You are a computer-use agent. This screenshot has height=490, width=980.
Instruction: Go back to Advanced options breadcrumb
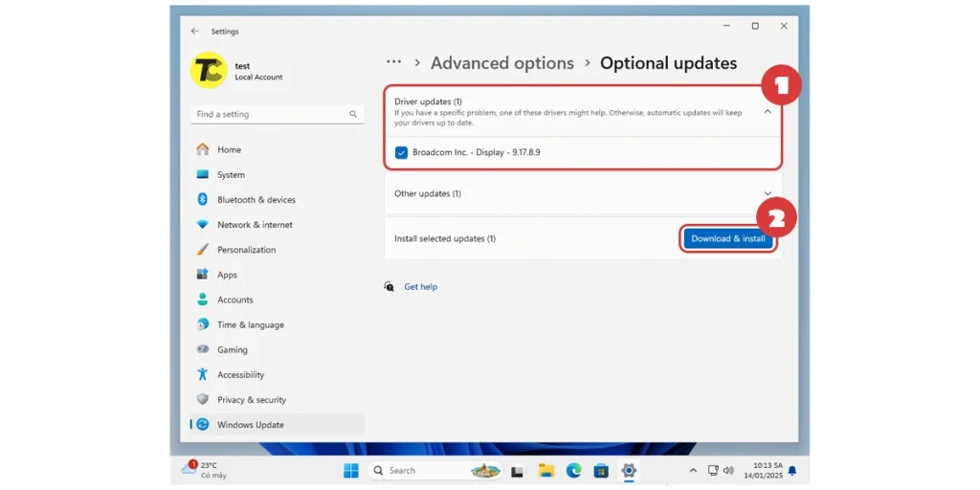coord(501,63)
